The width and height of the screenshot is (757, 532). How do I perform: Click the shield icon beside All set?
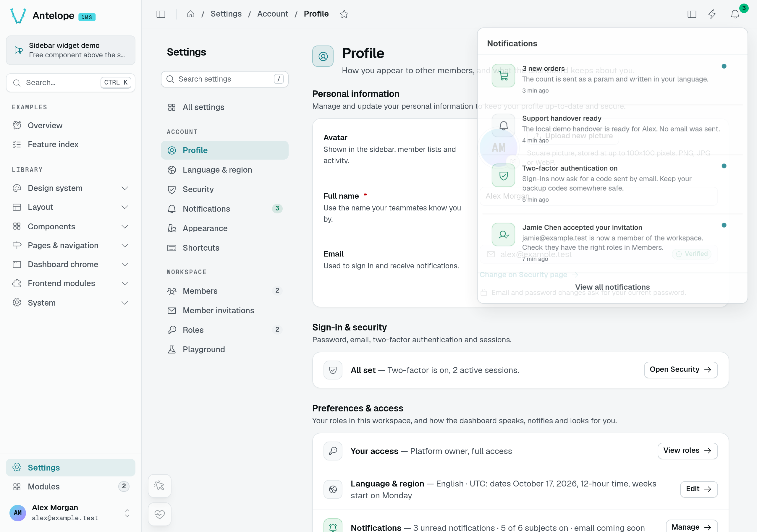[x=333, y=370]
